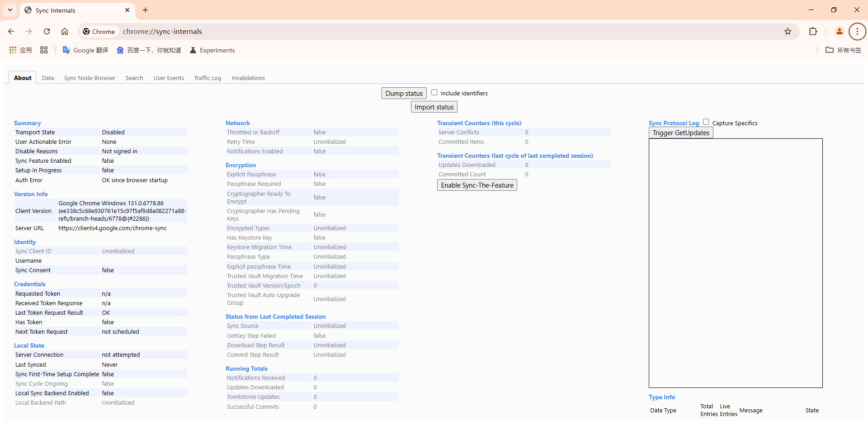
Task: Click the Running Totals heading
Action: (x=246, y=369)
